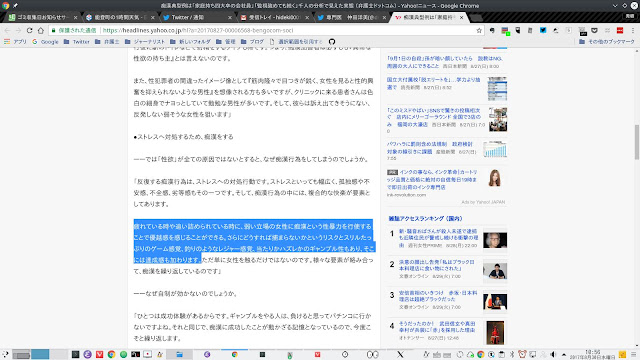Open the Twitter bookmark folder
This screenshot has width=640, height=360.
[77, 42]
